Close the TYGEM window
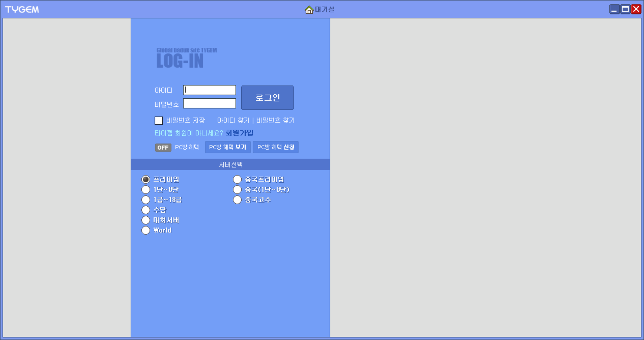 tap(636, 9)
